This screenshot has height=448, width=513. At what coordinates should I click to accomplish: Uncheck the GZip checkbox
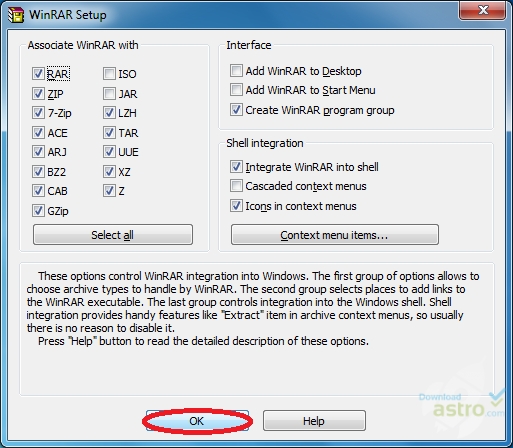(x=38, y=211)
